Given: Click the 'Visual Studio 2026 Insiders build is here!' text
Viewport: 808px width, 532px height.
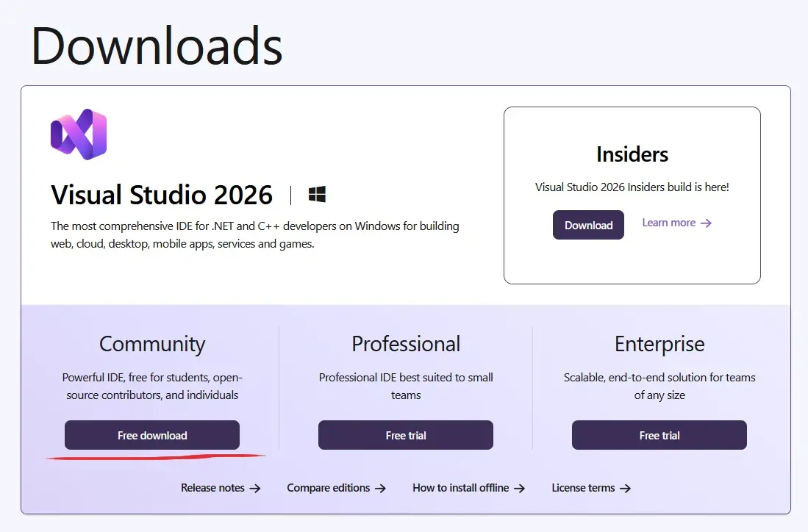Looking at the screenshot, I should pyautogui.click(x=632, y=187).
